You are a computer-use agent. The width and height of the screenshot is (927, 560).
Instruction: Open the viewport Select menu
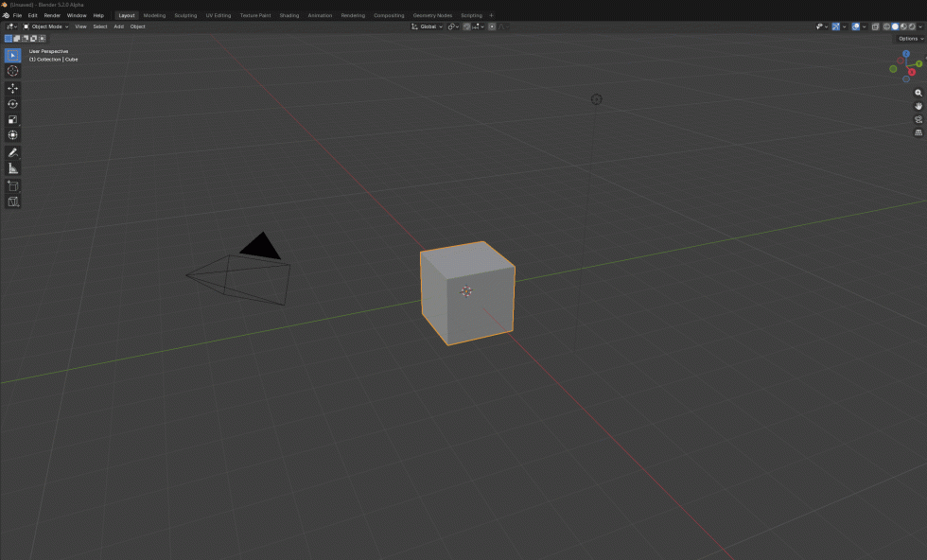click(x=100, y=26)
